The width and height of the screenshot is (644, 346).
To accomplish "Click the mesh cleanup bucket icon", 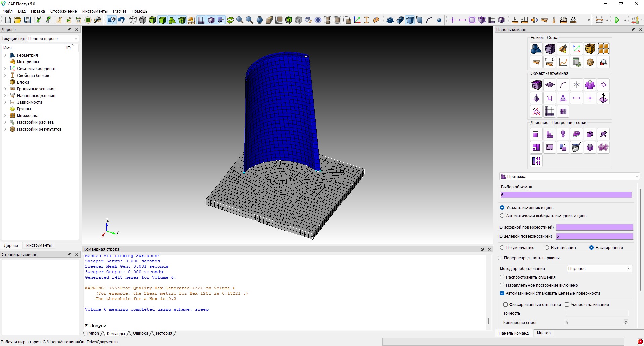I will coord(577,147).
